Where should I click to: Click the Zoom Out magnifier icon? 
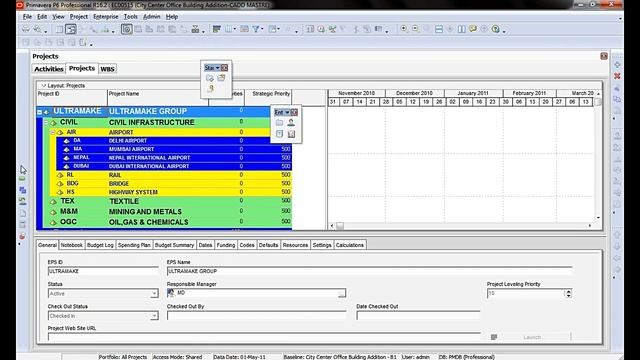pos(415,29)
